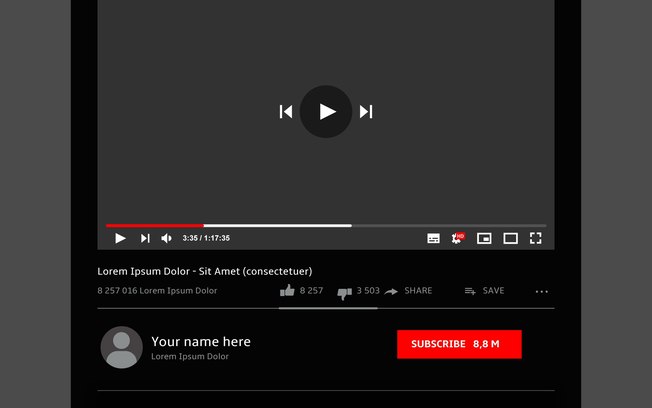Click the red SUBSCRIBE 8,8 M button
This screenshot has height=408, width=652.
(x=459, y=344)
